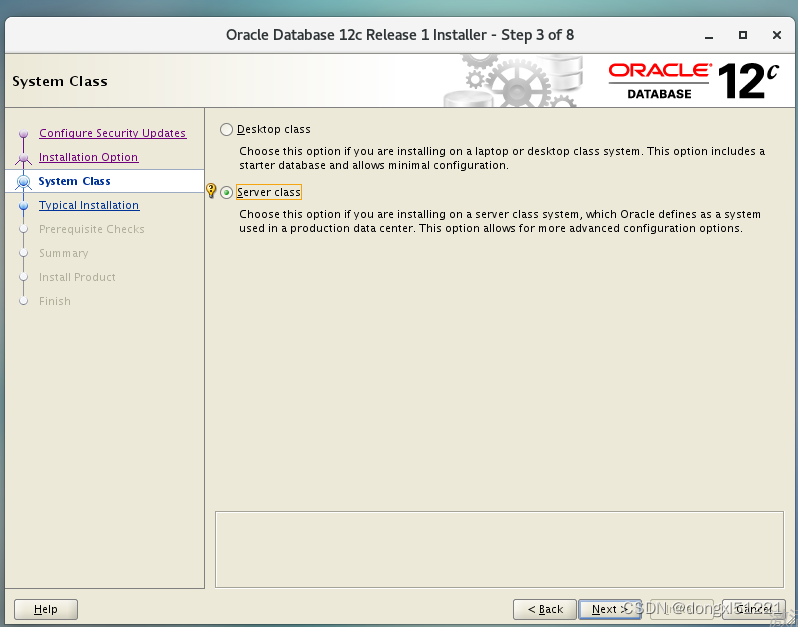Select the Server class radio button
The width and height of the screenshot is (798, 627).
point(226,192)
